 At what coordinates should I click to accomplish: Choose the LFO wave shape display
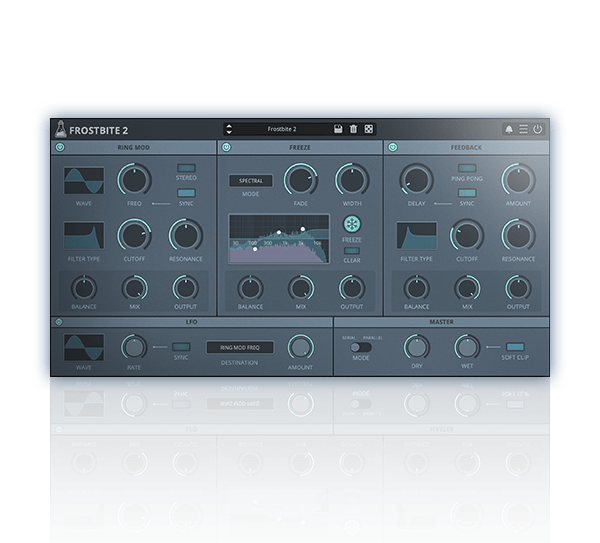pyautogui.click(x=84, y=347)
